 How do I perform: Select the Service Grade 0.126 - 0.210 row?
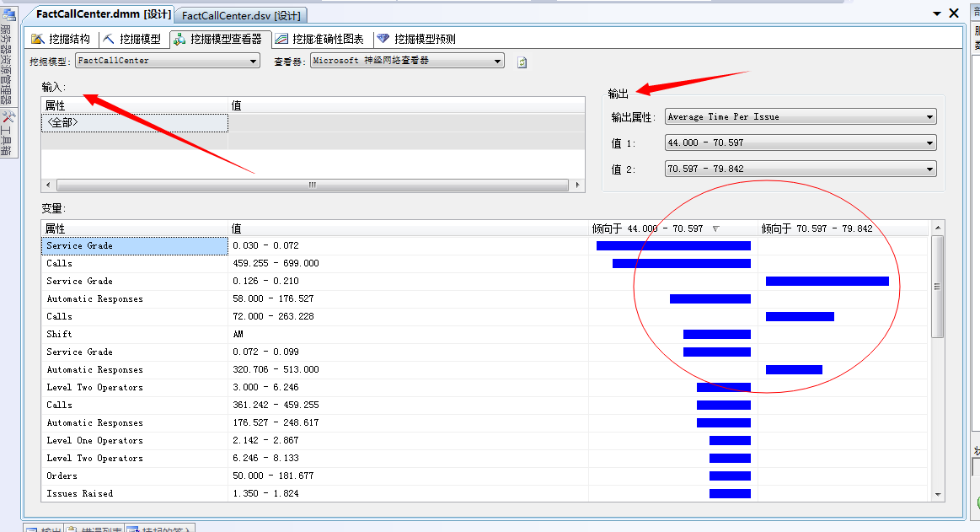[485, 282]
